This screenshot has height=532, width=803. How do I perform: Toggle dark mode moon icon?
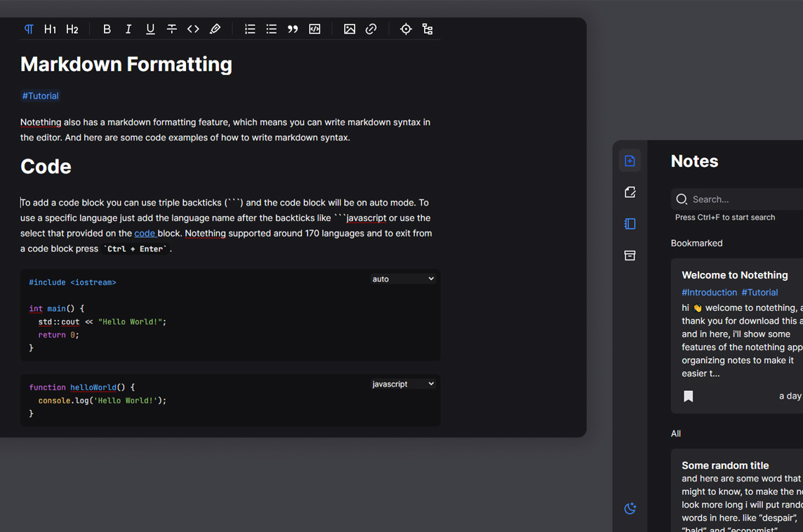[x=630, y=508]
